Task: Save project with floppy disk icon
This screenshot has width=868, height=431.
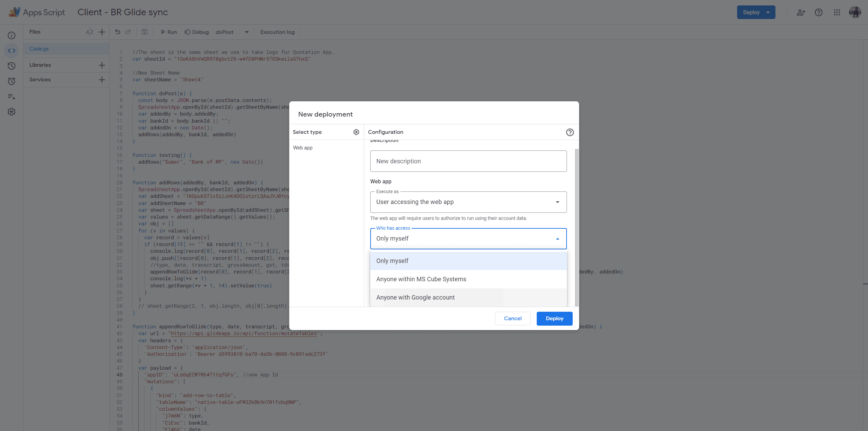Action: [145, 32]
